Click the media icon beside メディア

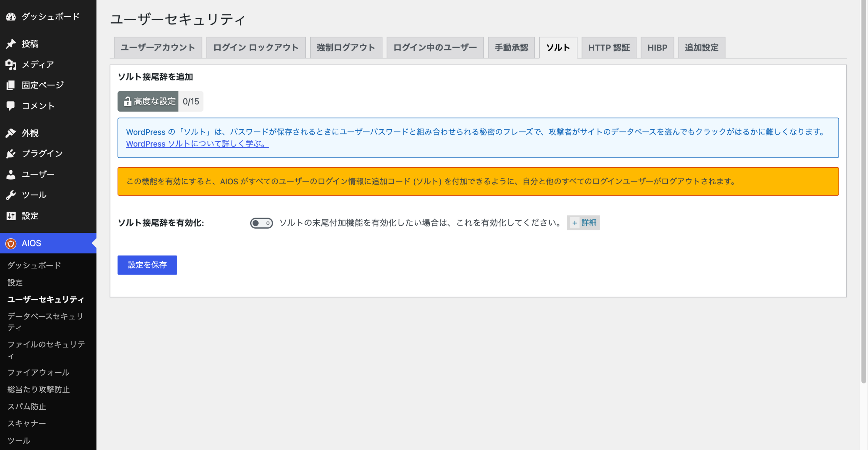click(11, 64)
